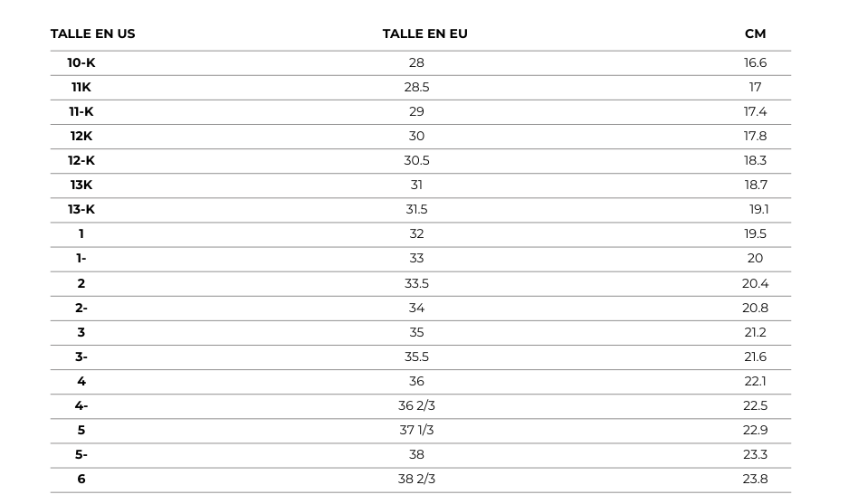The height and width of the screenshot is (504, 858).
Task: Click the TALLE EN US column header
Action: click(x=92, y=33)
